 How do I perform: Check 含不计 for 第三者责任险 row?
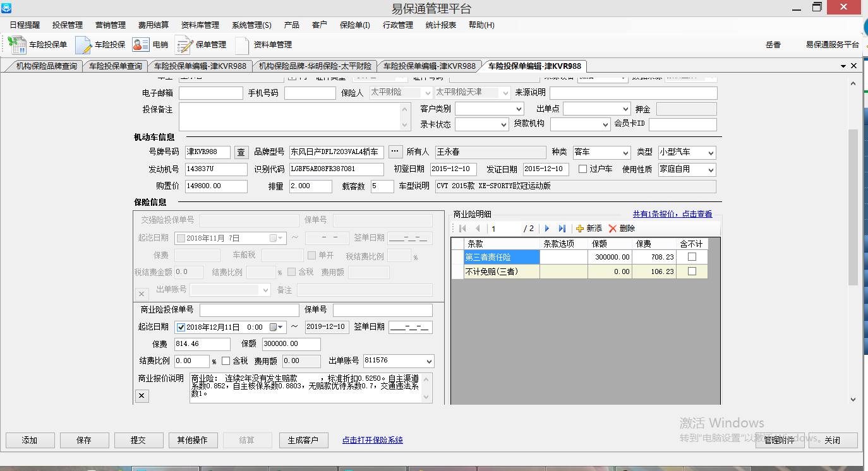(692, 257)
